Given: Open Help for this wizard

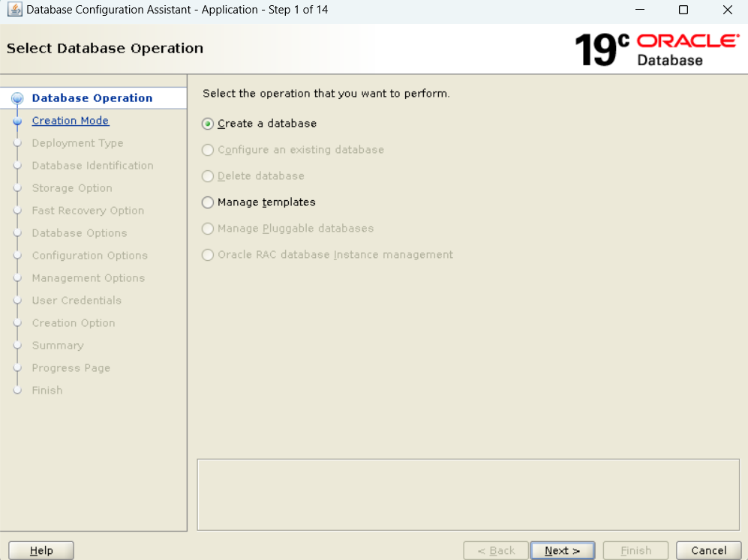Looking at the screenshot, I should (41, 550).
